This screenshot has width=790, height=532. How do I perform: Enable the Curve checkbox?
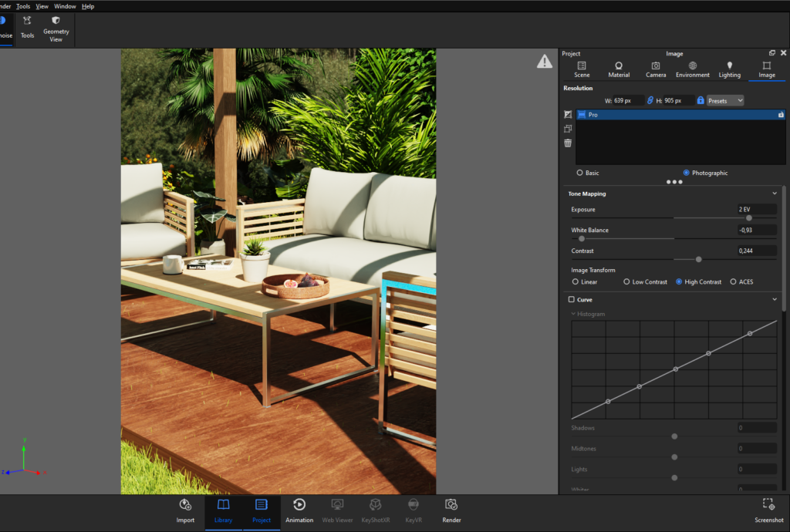pos(572,299)
